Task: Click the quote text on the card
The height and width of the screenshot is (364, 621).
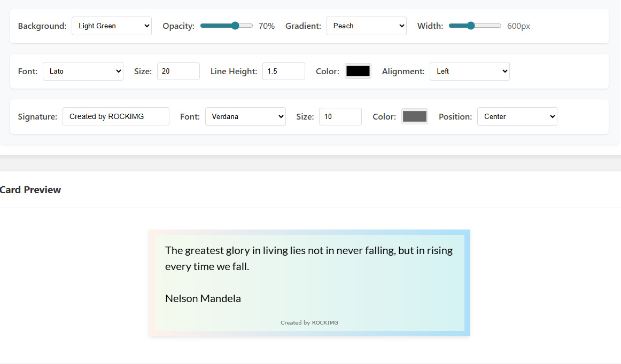Action: pos(308,258)
